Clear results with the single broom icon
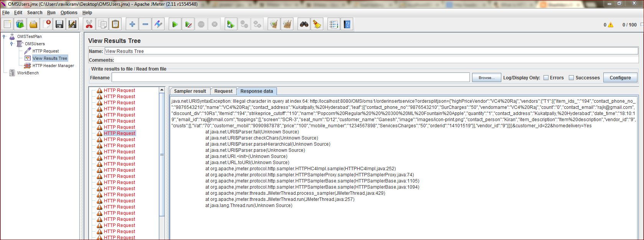The width and height of the screenshot is (644, 240). 274,25
